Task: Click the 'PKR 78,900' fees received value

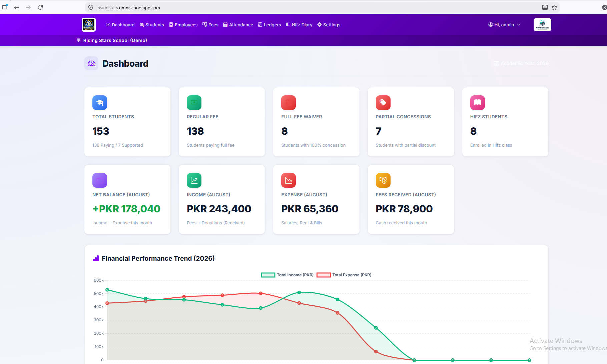Action: 404,209
